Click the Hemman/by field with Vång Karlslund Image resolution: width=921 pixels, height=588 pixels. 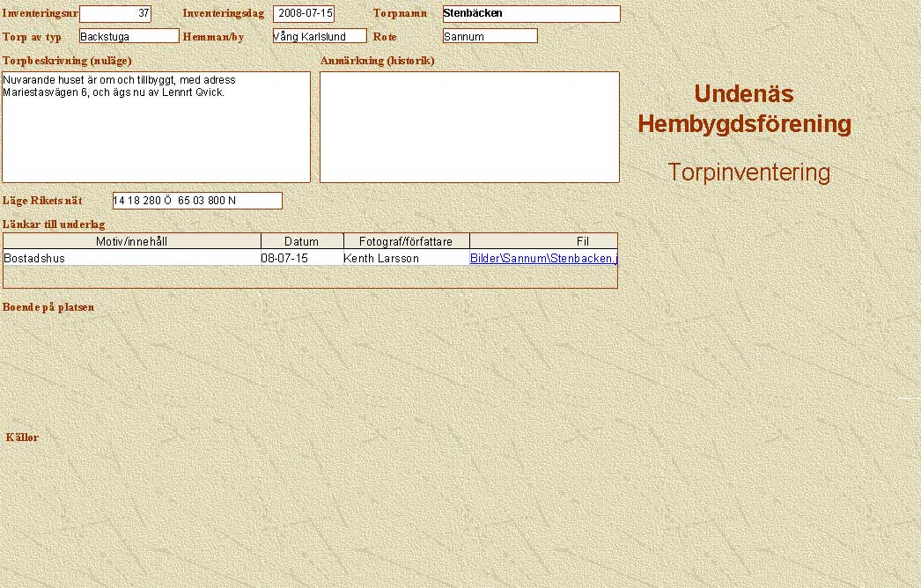click(319, 36)
